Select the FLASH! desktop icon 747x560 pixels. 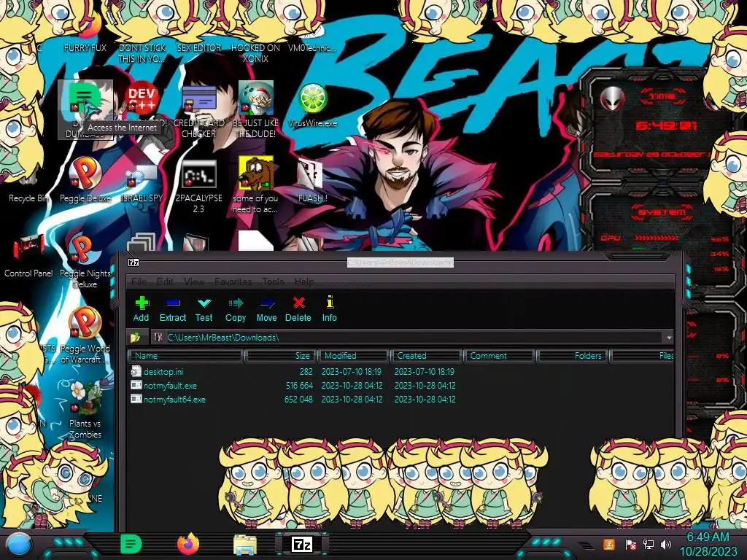pyautogui.click(x=312, y=182)
